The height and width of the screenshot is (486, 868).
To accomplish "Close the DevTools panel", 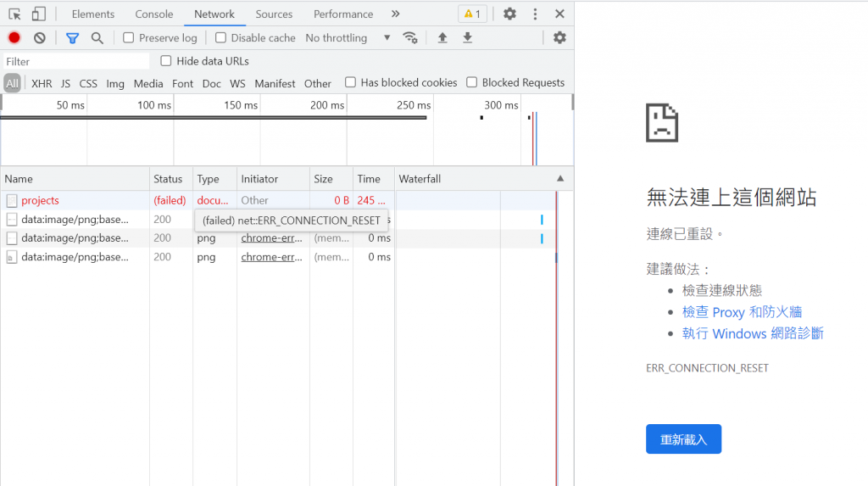I will point(559,14).
